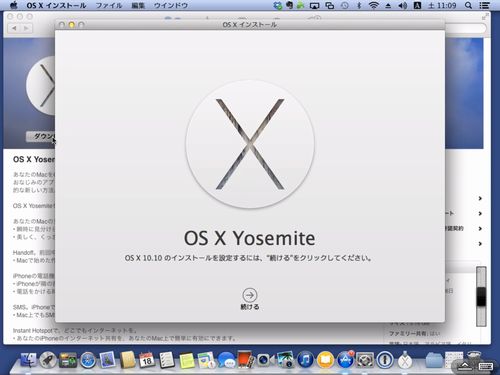Open App Store icon with badge in the Dock

(x=345, y=360)
